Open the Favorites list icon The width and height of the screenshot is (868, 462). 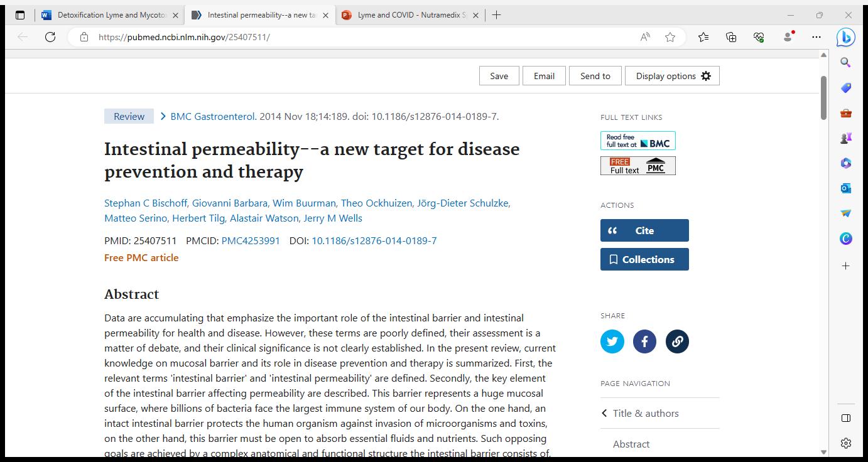(x=703, y=37)
